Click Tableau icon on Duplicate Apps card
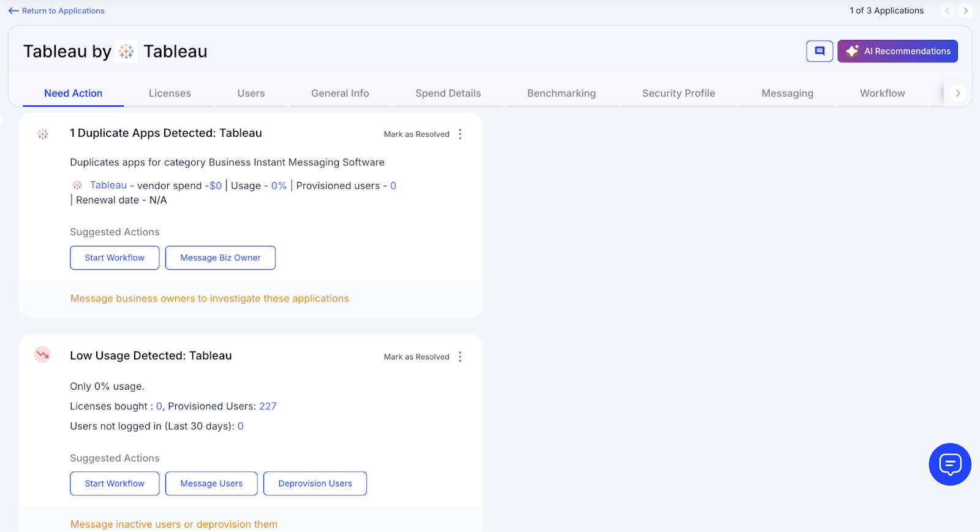 pos(43,134)
